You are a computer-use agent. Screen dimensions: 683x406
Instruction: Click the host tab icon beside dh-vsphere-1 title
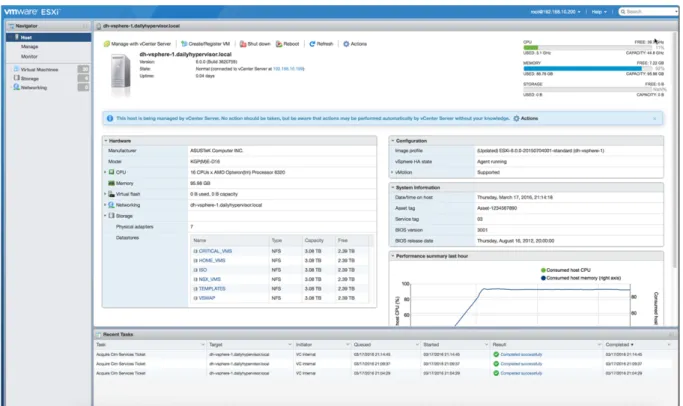pos(99,26)
